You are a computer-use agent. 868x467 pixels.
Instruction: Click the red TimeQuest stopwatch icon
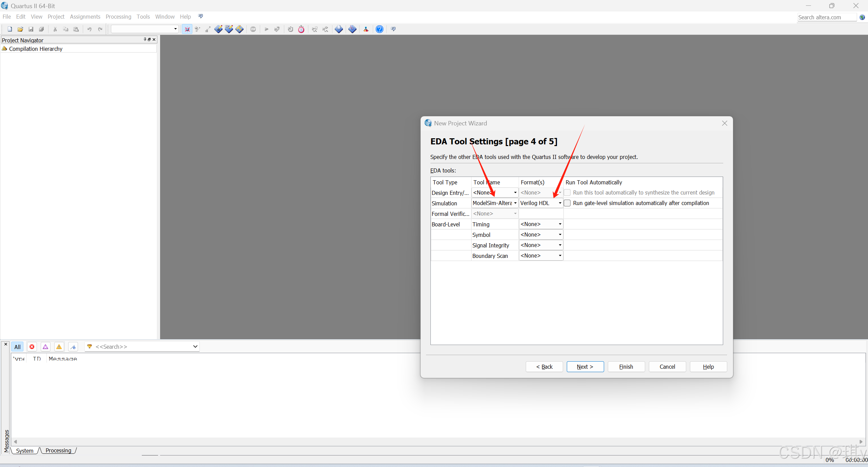click(x=301, y=29)
